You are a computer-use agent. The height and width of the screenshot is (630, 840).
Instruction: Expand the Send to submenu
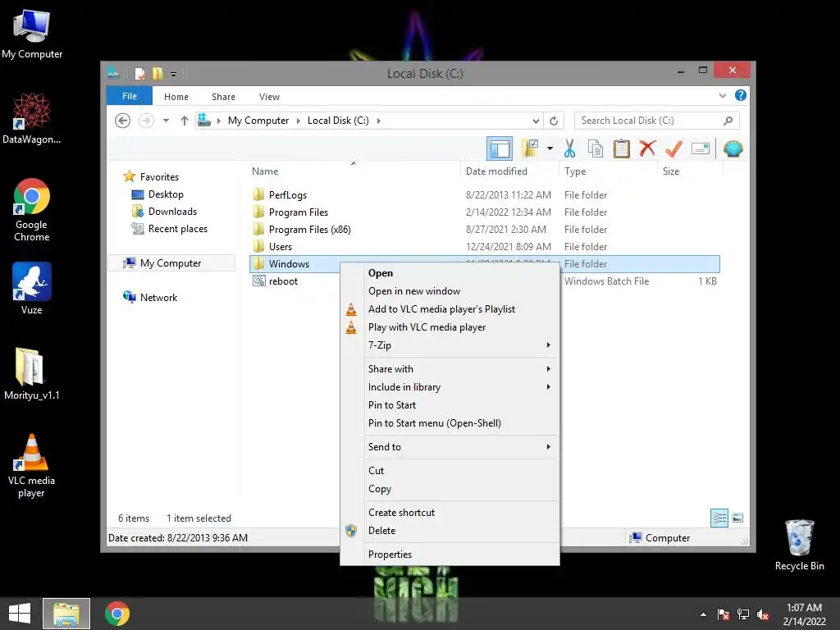(450, 447)
